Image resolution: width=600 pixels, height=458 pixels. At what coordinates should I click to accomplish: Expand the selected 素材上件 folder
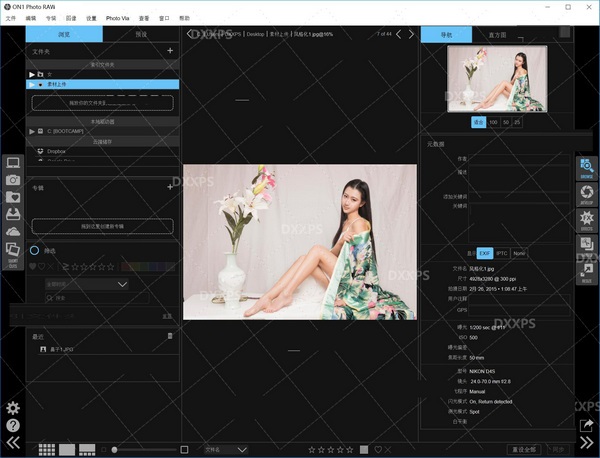tap(31, 85)
